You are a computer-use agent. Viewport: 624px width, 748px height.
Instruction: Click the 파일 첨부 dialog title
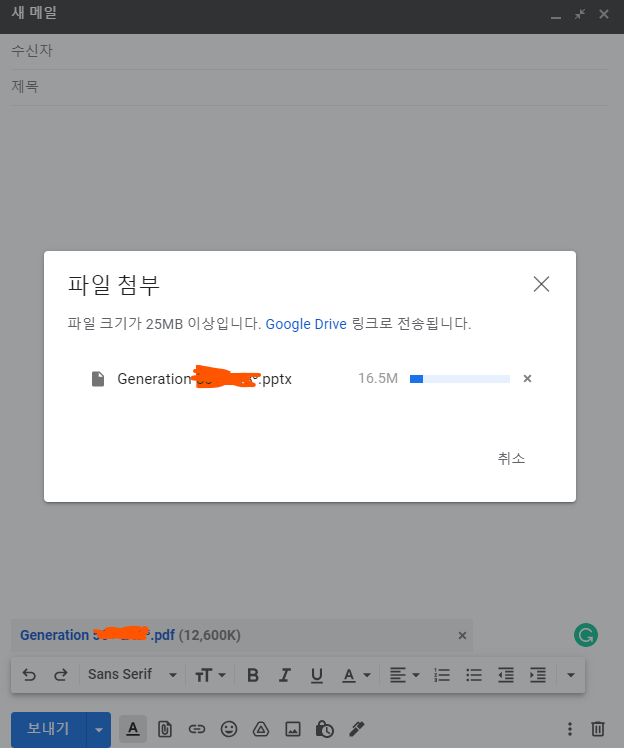click(114, 285)
